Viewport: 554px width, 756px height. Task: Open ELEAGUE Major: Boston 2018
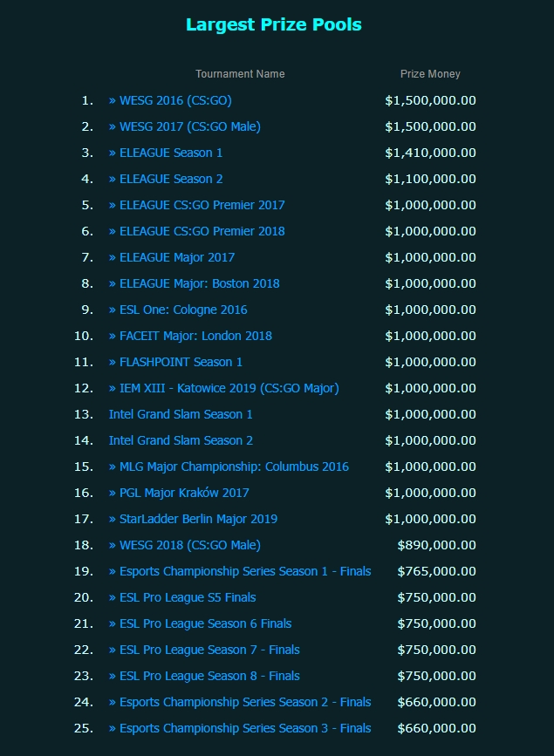(x=194, y=283)
